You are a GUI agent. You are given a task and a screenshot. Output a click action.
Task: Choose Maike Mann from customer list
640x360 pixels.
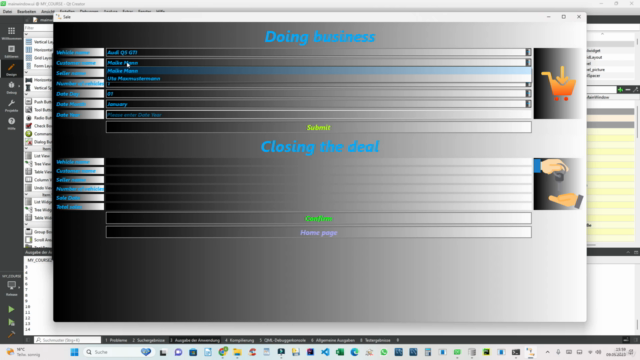click(x=318, y=71)
